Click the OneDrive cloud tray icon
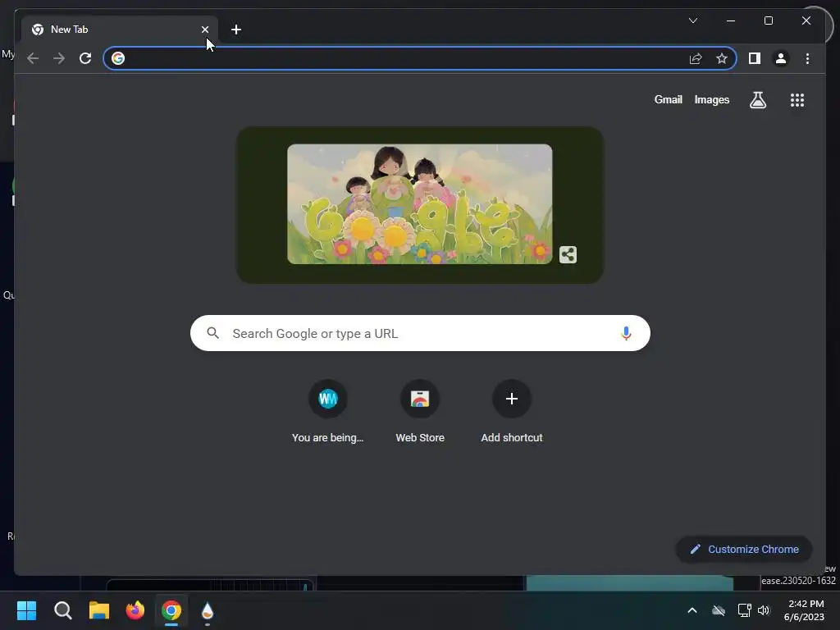840x630 pixels. (719, 610)
